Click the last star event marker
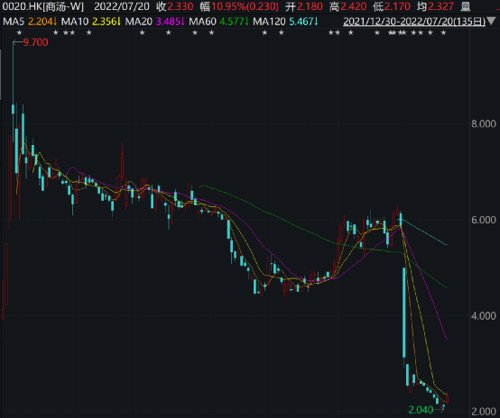500x418 pixels. (443, 33)
